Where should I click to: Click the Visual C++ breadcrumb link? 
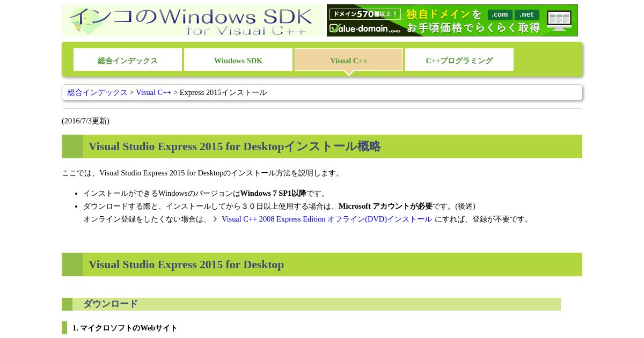[x=153, y=92]
